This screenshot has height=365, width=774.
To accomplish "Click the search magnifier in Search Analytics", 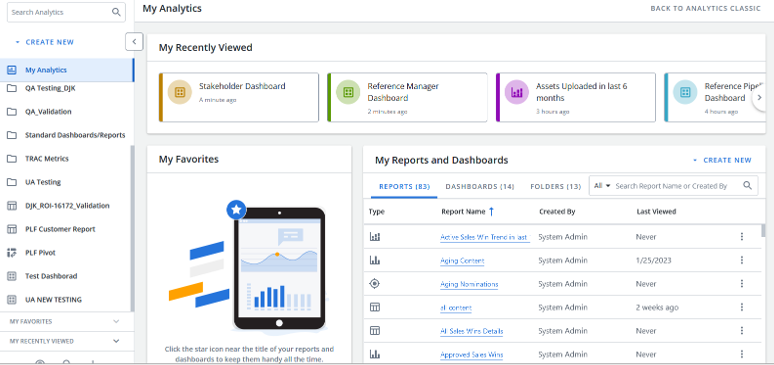I will [x=116, y=12].
